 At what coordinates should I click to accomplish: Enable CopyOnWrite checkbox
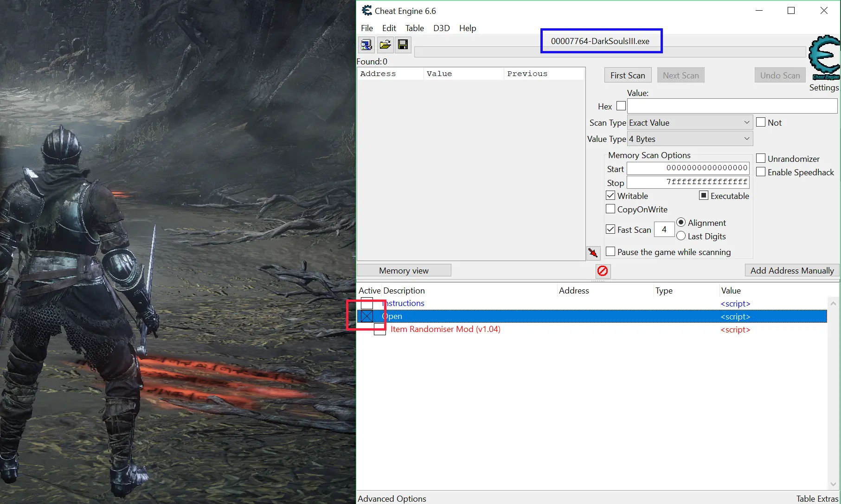click(610, 209)
